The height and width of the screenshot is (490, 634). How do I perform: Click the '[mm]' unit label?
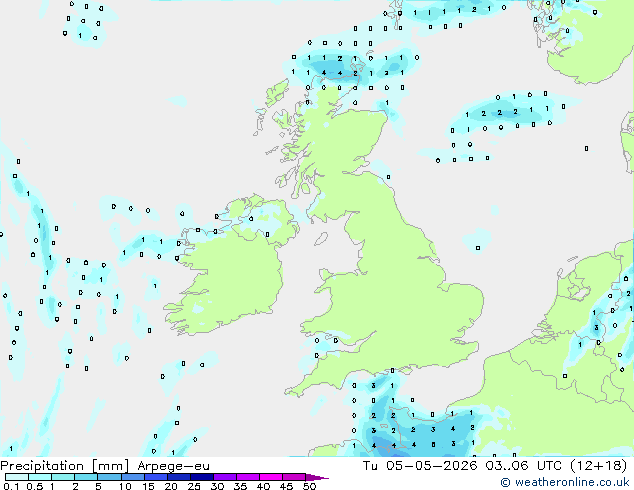[x=110, y=466]
